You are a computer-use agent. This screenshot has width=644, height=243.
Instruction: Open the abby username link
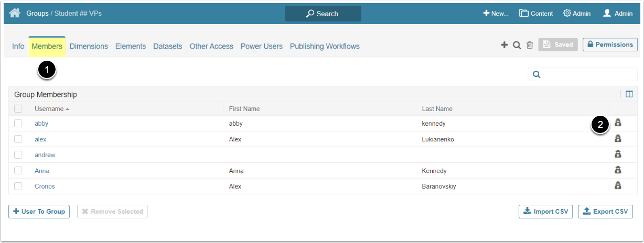tap(41, 124)
